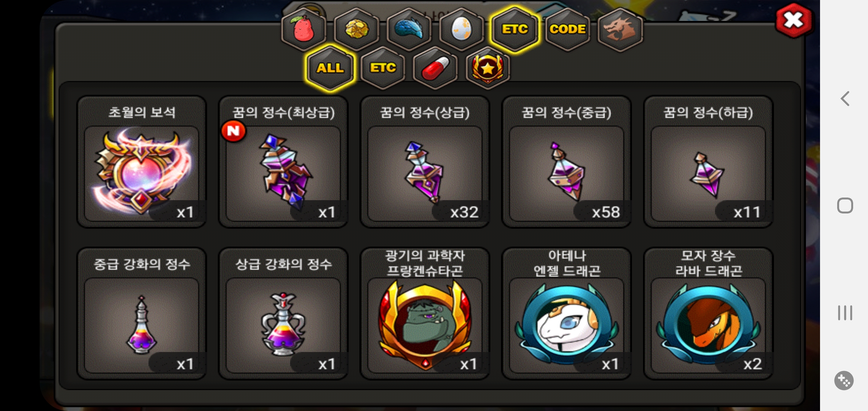The image size is (868, 411).
Task: Filter by the red capsule pill icon
Action: tap(436, 68)
